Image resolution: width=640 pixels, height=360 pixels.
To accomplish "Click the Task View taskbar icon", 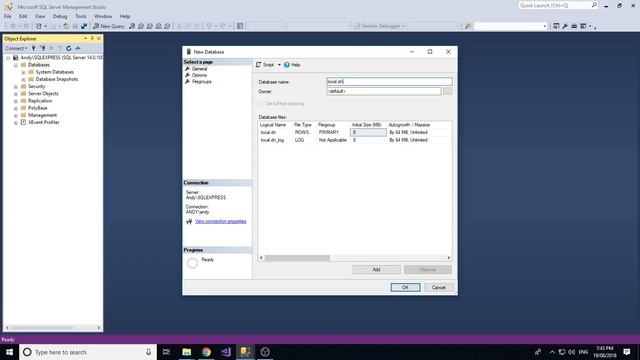I will click(x=166, y=352).
